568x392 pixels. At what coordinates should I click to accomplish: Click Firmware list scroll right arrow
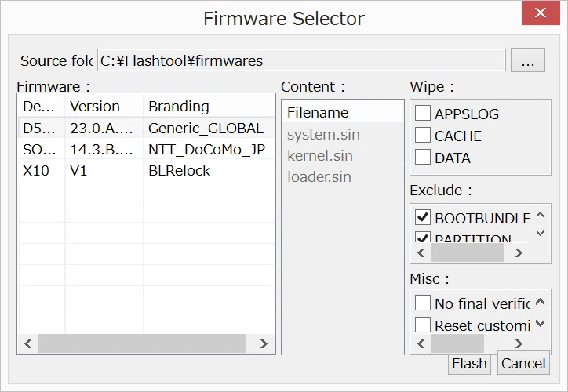tap(264, 343)
